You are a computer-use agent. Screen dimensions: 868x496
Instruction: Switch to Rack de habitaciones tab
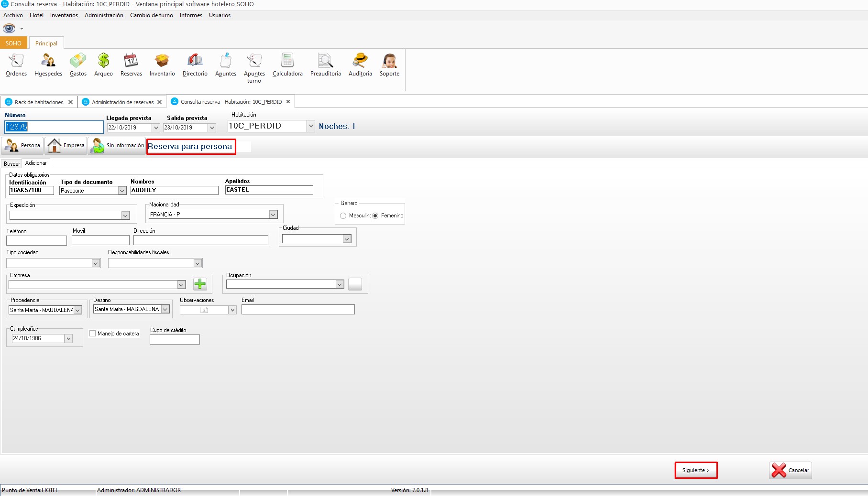(39, 102)
